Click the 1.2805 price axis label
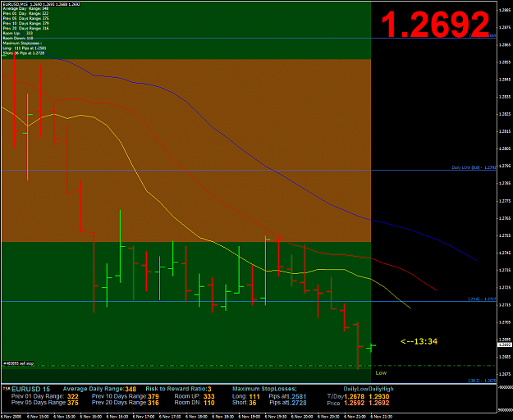The width and height of the screenshot is (513, 420). click(505, 148)
